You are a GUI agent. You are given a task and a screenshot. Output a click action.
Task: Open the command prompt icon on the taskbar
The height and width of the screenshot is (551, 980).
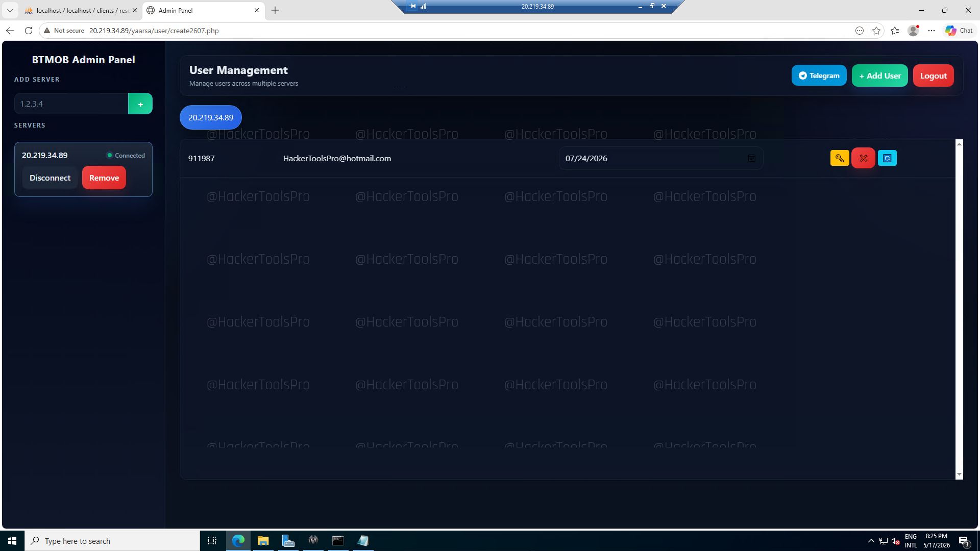[x=338, y=541]
